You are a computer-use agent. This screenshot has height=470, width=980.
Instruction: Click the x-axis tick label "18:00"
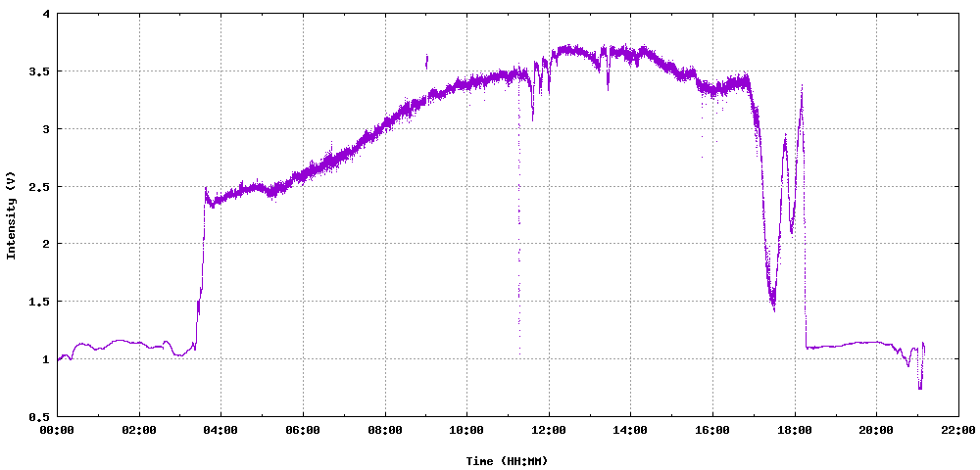(x=795, y=430)
